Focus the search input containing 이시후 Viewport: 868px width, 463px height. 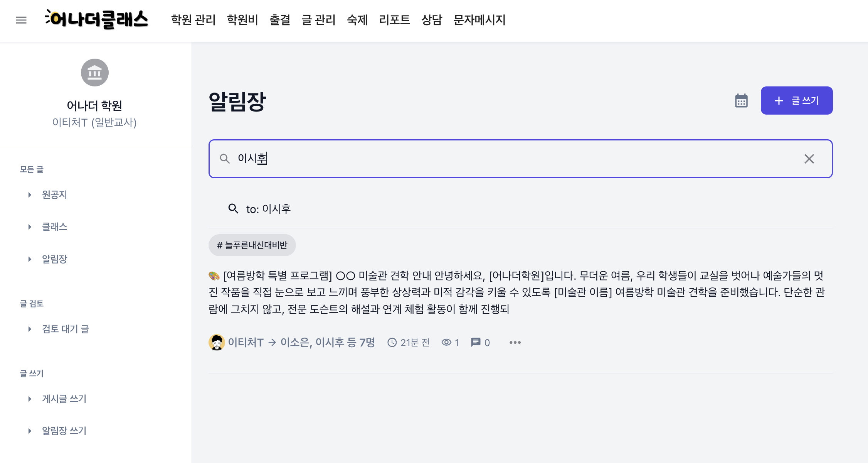point(520,159)
